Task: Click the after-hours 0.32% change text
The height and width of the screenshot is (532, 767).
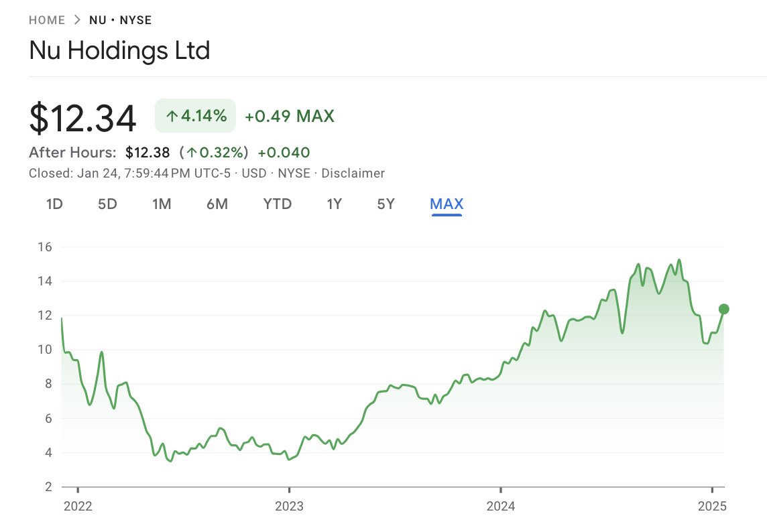Action: [214, 153]
